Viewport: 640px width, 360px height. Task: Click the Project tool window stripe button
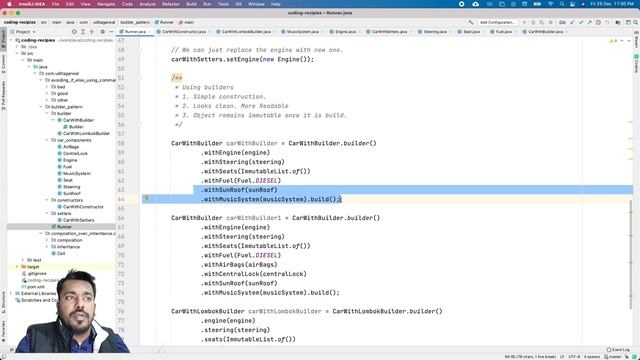pos(3,40)
